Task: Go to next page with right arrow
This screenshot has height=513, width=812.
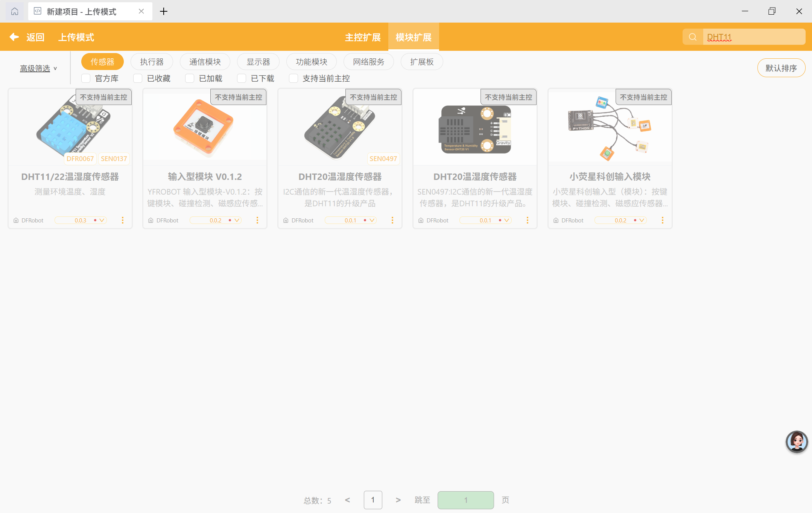Action: [398, 500]
